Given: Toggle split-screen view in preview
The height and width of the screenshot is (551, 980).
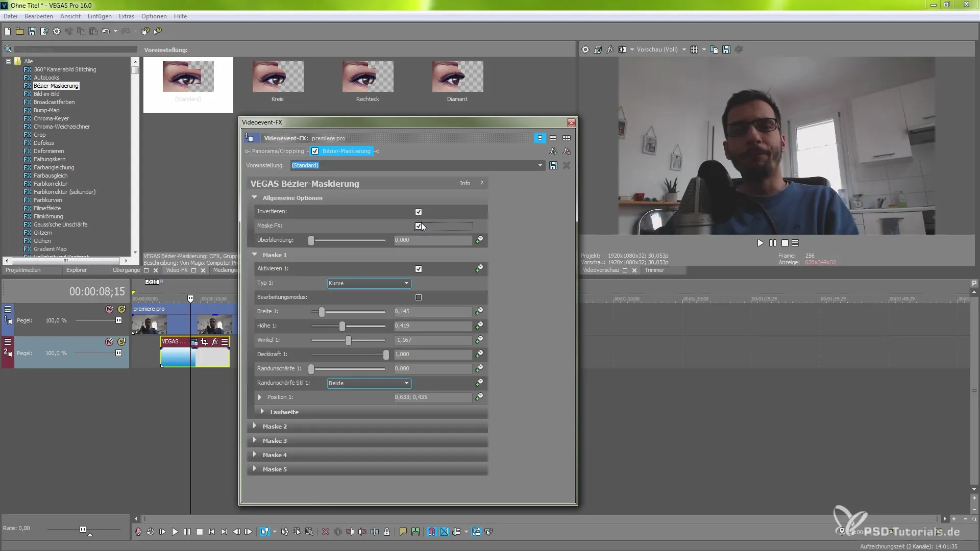Looking at the screenshot, I should pos(622,49).
